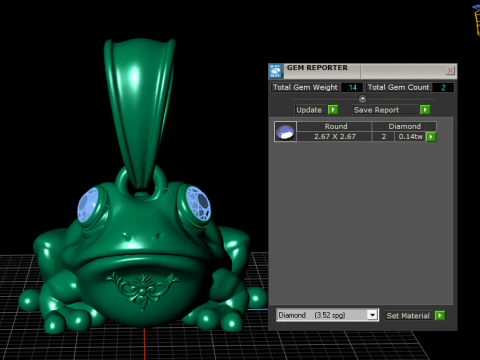Select the round gem thumbnail
Screen dimensions: 480x360
(x=285, y=132)
